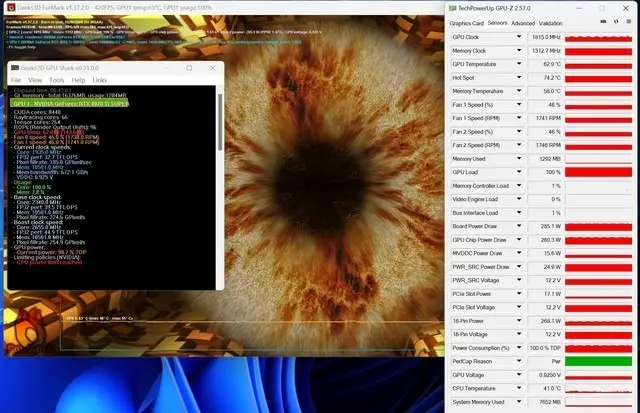Open the PWR_SRC Power Draw dropdown
Viewport: 640px width, 413px height.
pyautogui.click(x=519, y=266)
